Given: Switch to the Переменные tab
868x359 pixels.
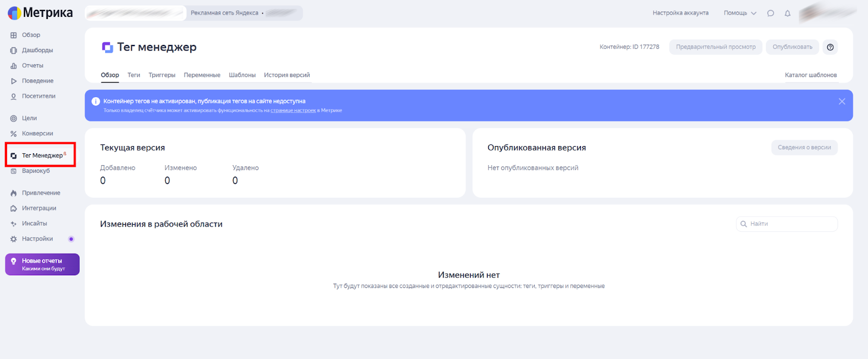Looking at the screenshot, I should point(202,75).
